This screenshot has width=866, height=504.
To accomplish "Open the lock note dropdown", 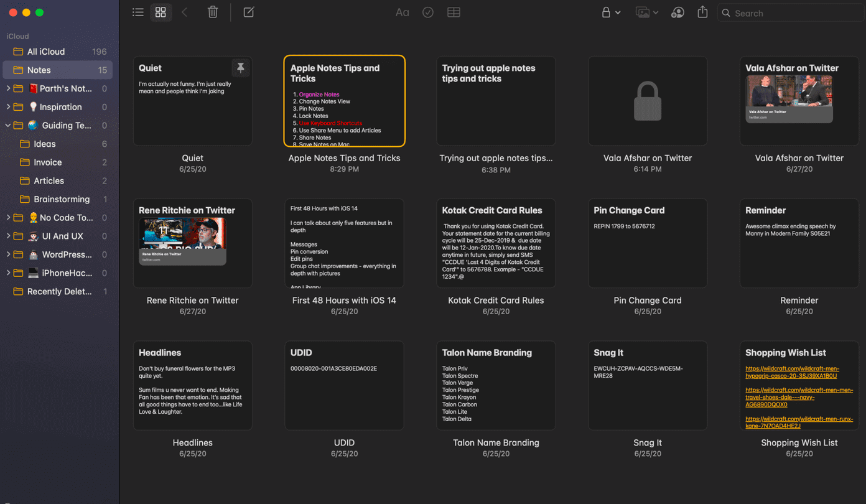I will pyautogui.click(x=611, y=12).
